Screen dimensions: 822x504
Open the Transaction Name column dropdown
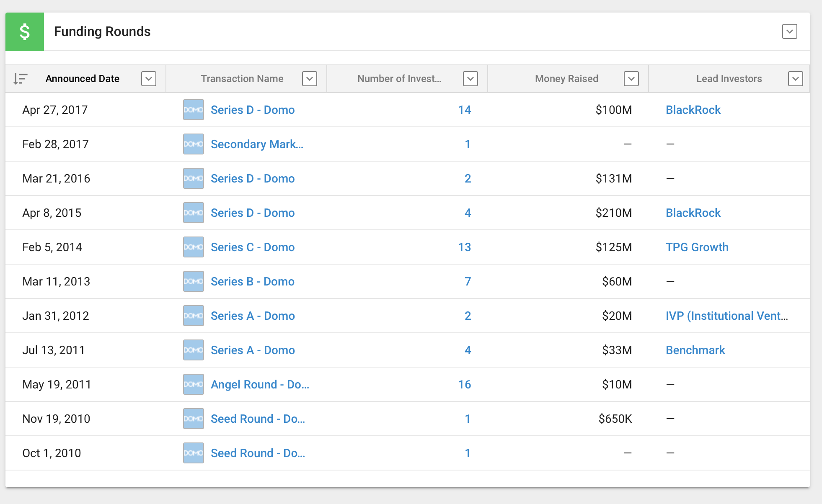click(310, 78)
